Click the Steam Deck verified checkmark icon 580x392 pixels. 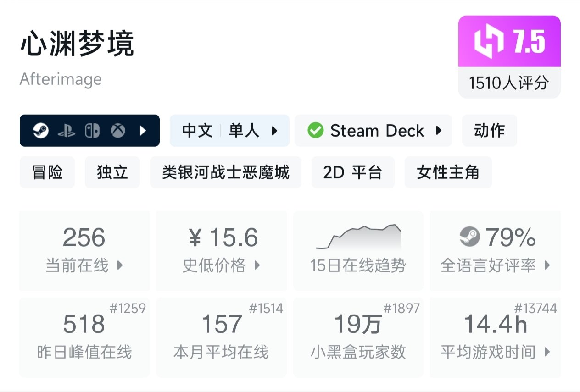[315, 131]
